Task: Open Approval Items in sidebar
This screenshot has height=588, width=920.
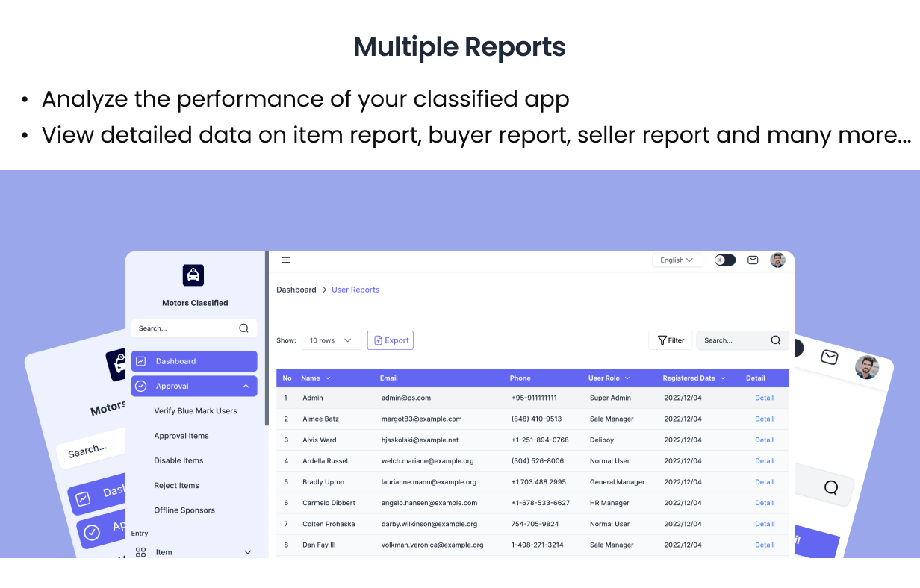Action: 181,436
